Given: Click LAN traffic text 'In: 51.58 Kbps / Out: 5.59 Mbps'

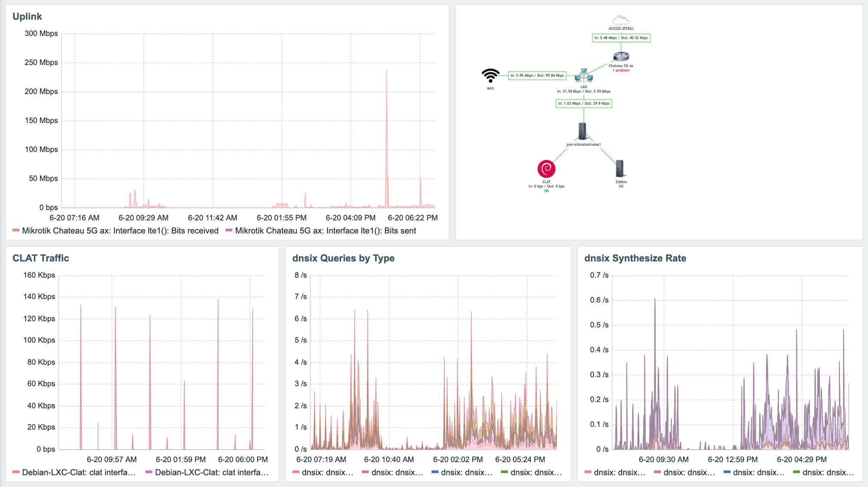Looking at the screenshot, I should coord(584,92).
